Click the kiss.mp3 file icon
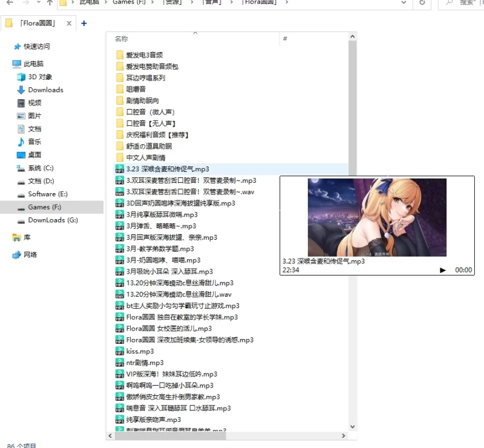The image size is (484, 448). click(120, 351)
